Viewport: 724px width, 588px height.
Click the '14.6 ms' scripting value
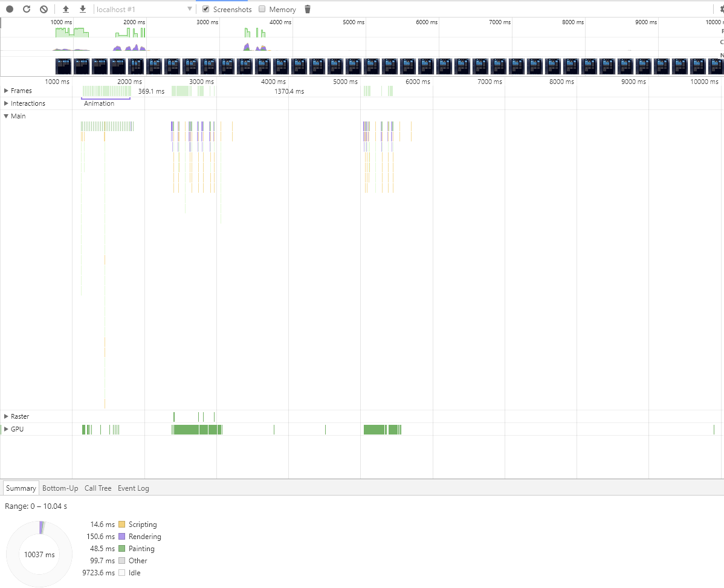click(x=103, y=525)
